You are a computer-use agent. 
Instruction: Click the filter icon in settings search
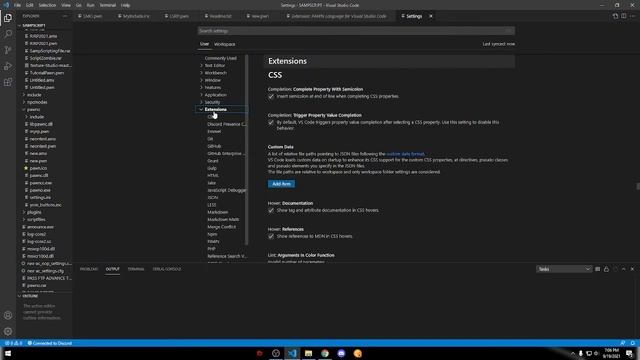pyautogui.click(x=509, y=31)
